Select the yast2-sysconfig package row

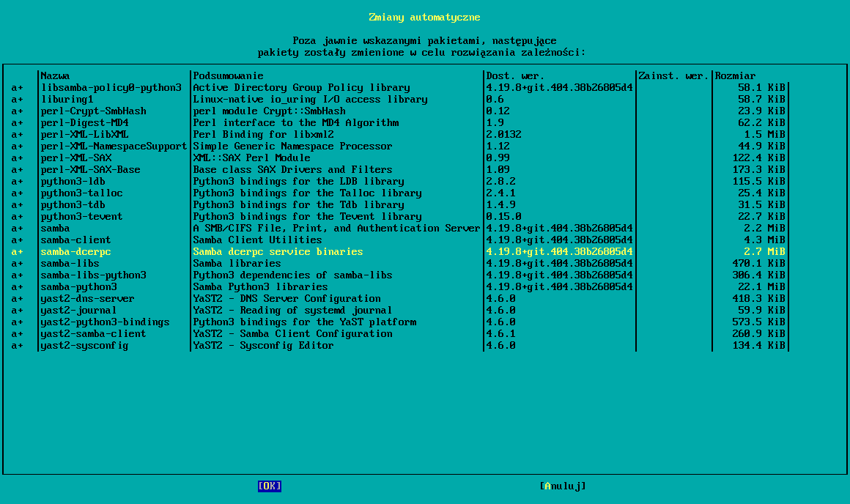point(399,346)
